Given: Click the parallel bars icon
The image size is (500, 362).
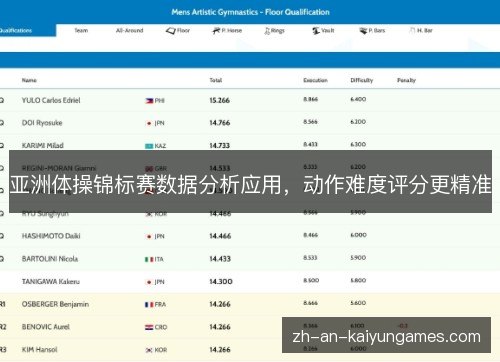Looking at the screenshot, I should tap(363, 31).
